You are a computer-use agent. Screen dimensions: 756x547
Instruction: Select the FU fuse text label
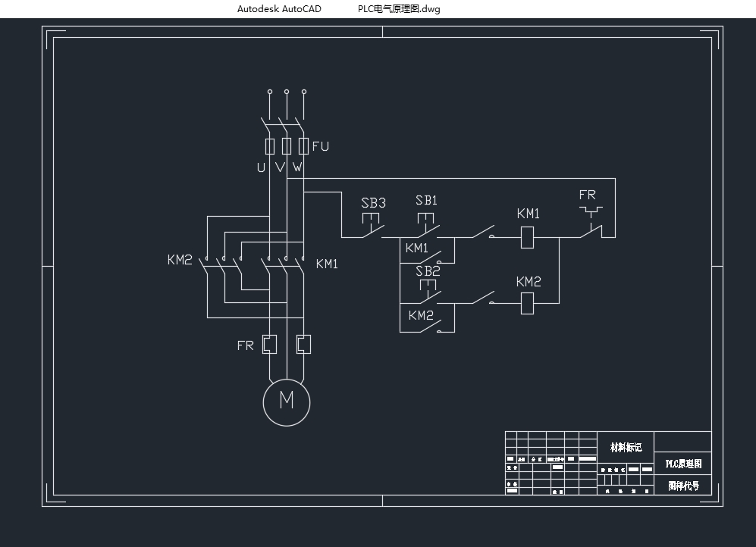[x=321, y=146]
